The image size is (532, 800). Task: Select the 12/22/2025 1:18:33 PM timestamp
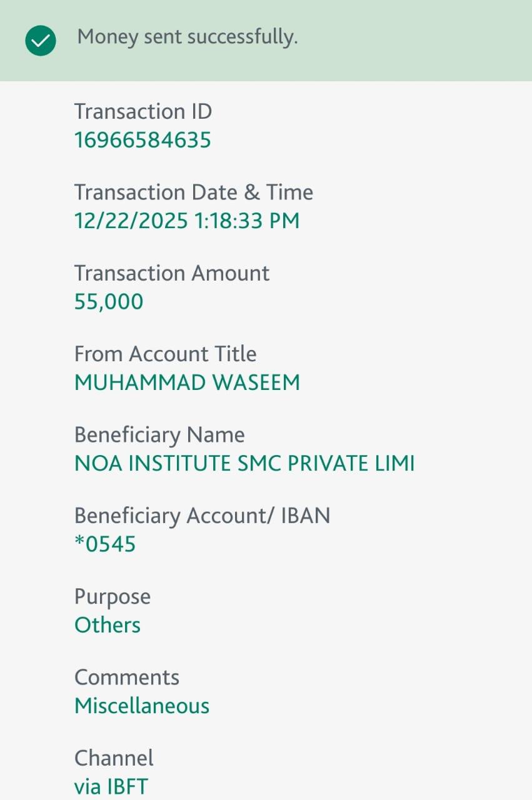point(186,221)
